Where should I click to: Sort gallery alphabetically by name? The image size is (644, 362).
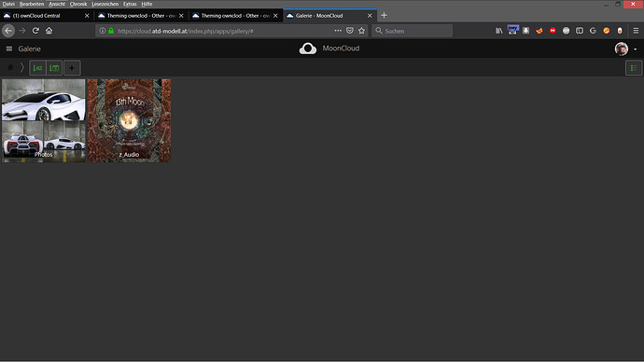click(37, 68)
